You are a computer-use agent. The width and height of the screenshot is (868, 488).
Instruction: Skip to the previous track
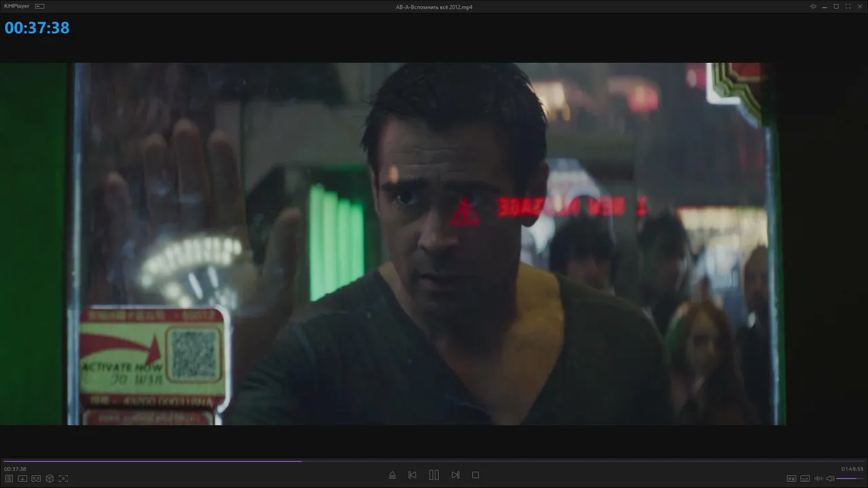[x=412, y=475]
